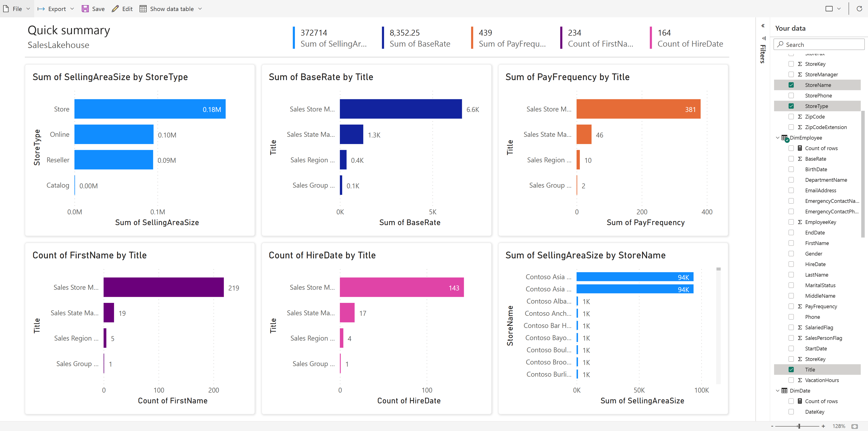The width and height of the screenshot is (868, 431).
Task: Click the Edit icon in toolbar
Action: coord(115,8)
